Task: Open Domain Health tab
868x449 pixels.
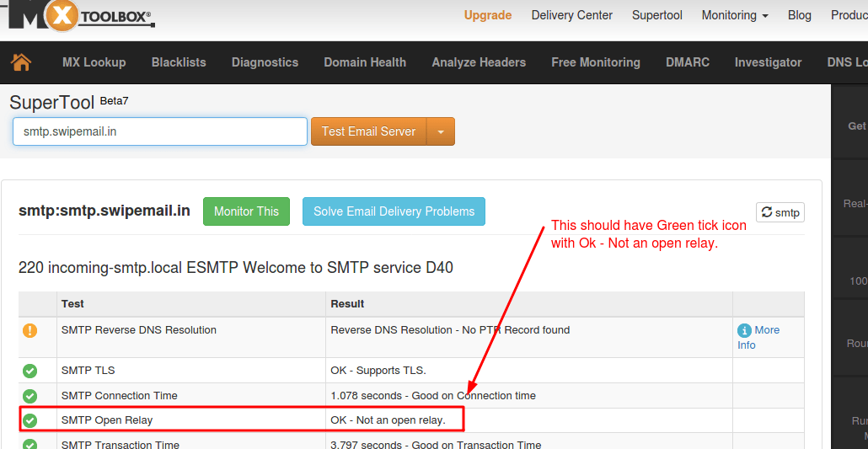Action: pos(365,62)
